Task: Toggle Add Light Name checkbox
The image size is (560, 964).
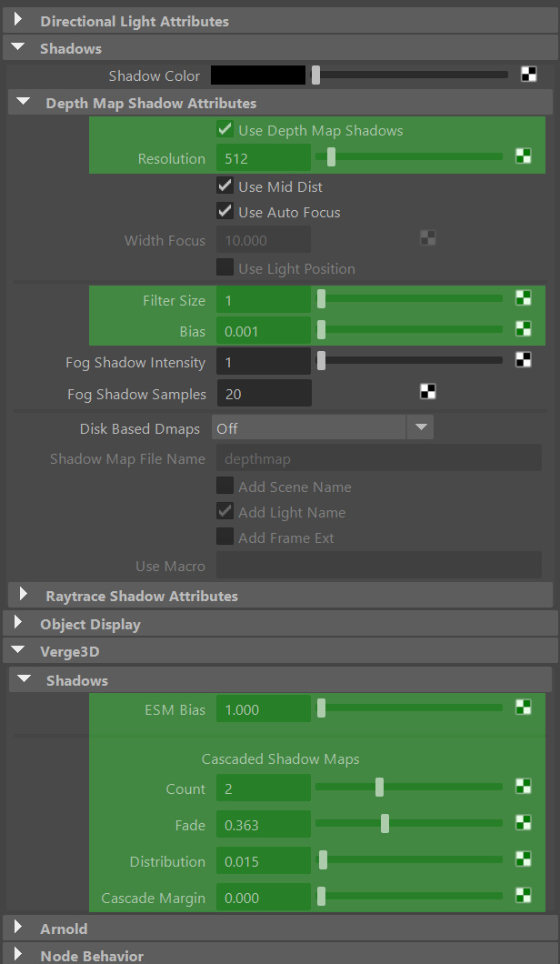Action: [225, 511]
